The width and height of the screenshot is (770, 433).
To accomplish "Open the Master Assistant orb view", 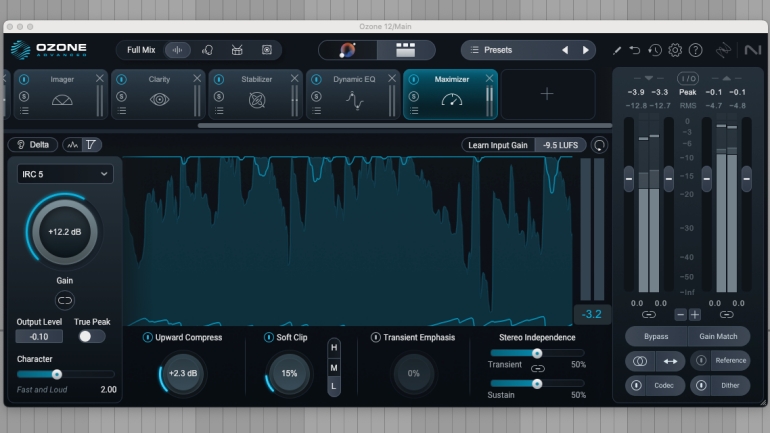I will coord(348,50).
